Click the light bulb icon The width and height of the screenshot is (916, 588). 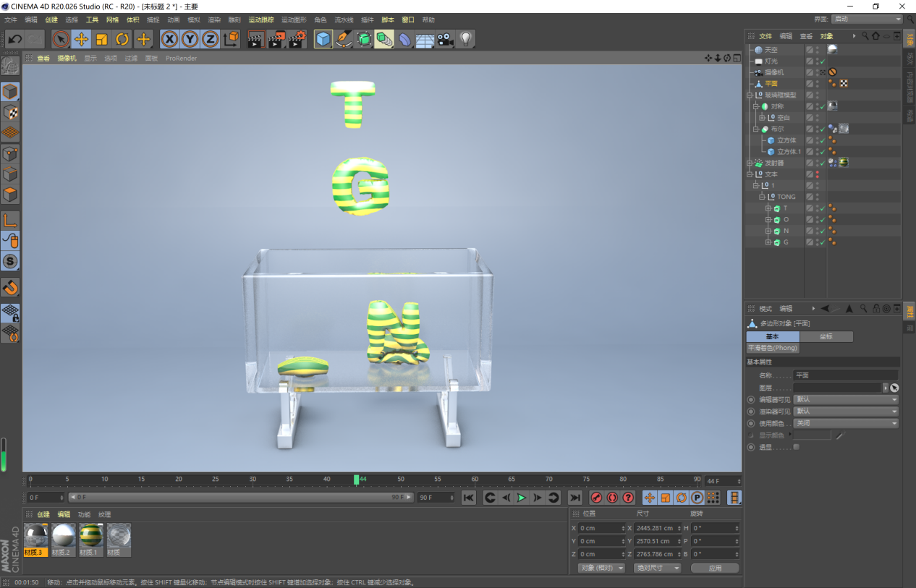click(466, 39)
